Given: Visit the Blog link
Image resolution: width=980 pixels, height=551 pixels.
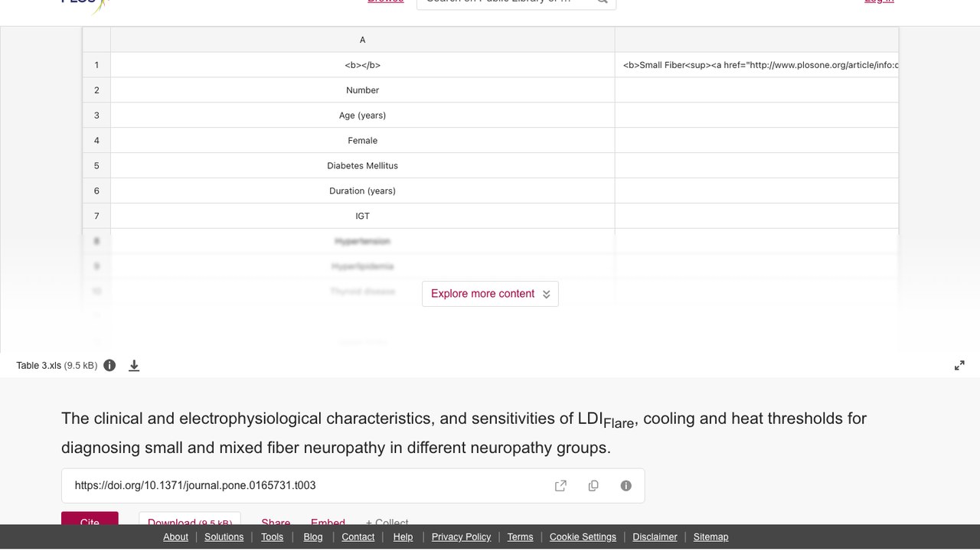Looking at the screenshot, I should (313, 537).
